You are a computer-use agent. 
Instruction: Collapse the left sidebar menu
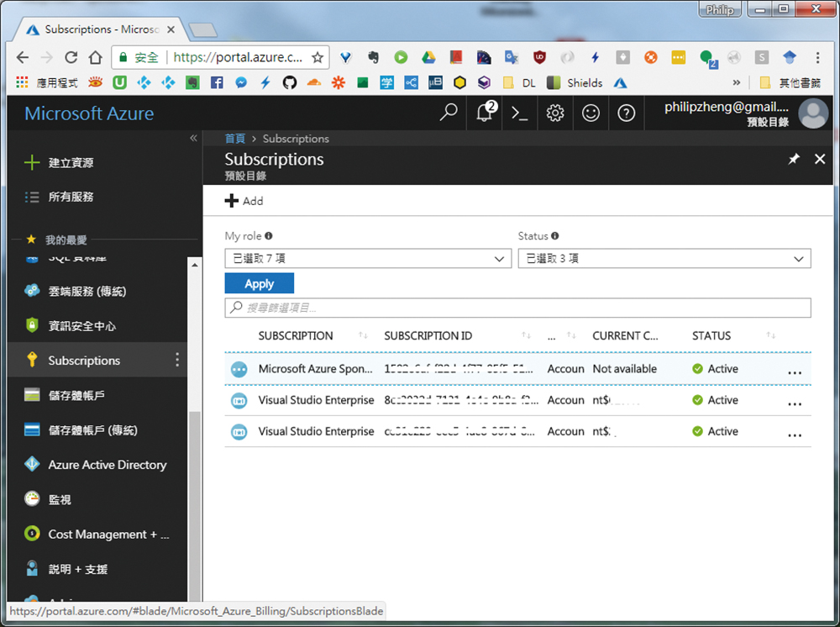[193, 139]
